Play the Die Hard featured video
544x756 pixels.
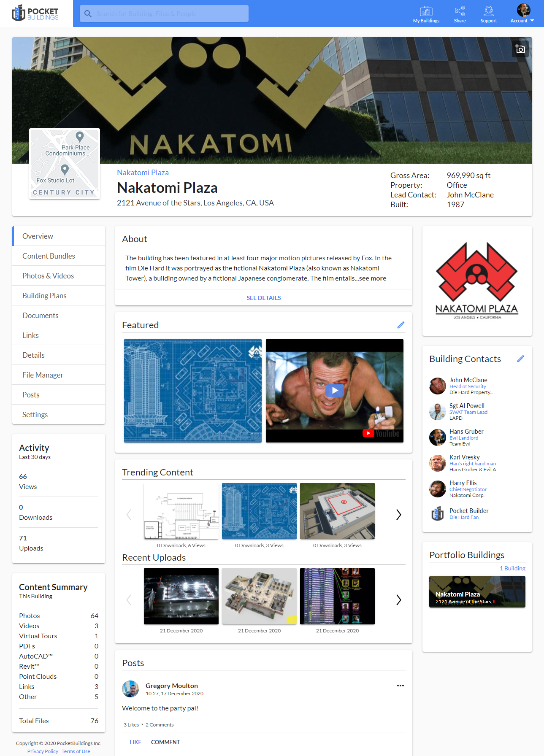pyautogui.click(x=335, y=390)
